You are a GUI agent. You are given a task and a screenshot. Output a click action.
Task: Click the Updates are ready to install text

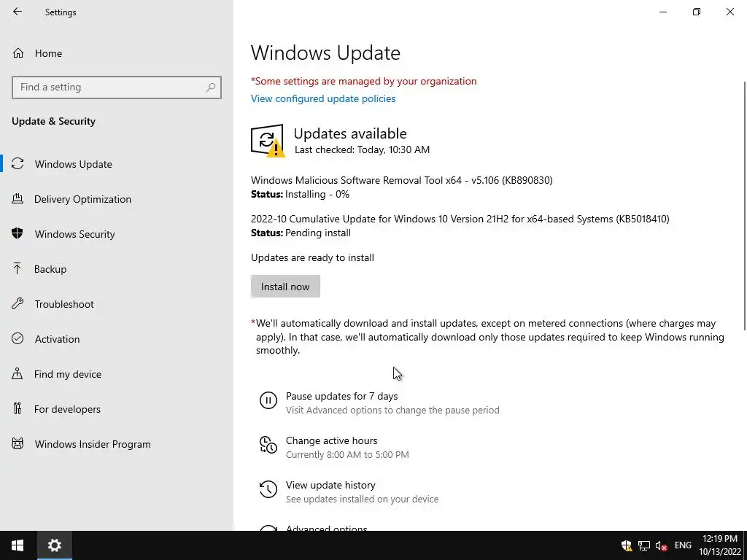312,257
